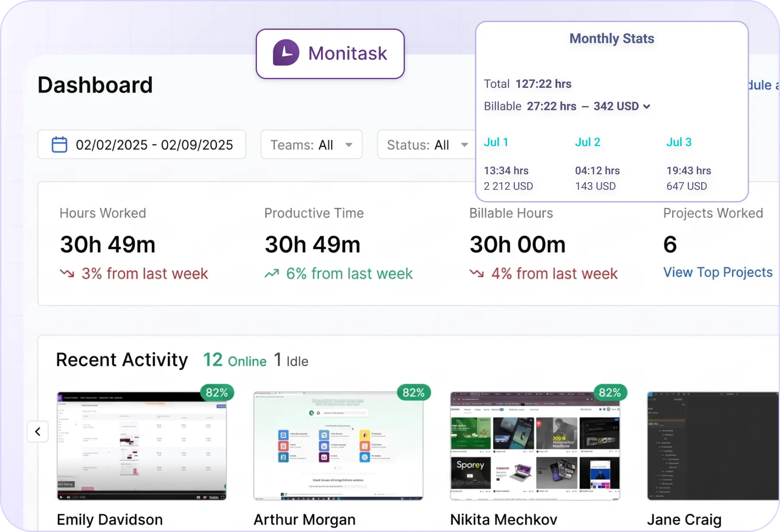Click the Nikita Mechkov name

(x=504, y=519)
